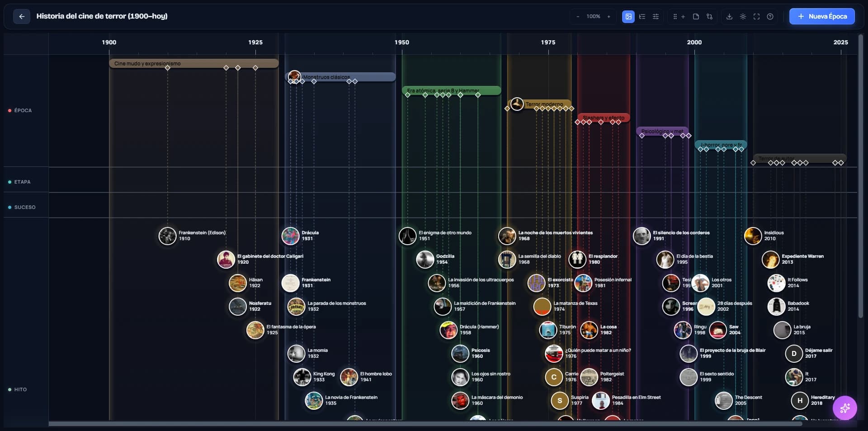The width and height of the screenshot is (868, 431).
Task: Zoom in with the plus button
Action: tap(609, 17)
